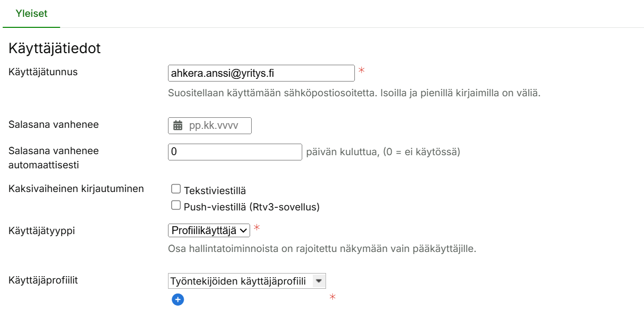Tick the Push-viestillä (Rtv3-sovellus) checkbox
This screenshot has height=313, width=644.
coord(176,205)
